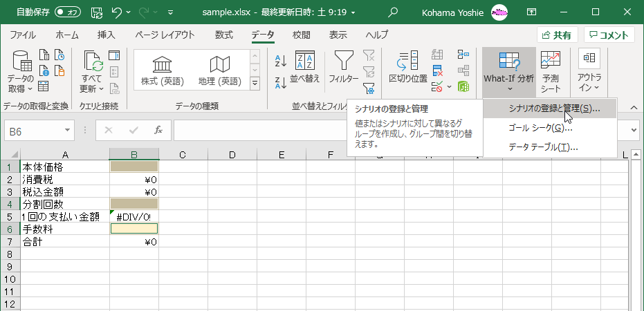Select the cell next to 分割回数
Screen dimensions: 644x311
(134, 204)
